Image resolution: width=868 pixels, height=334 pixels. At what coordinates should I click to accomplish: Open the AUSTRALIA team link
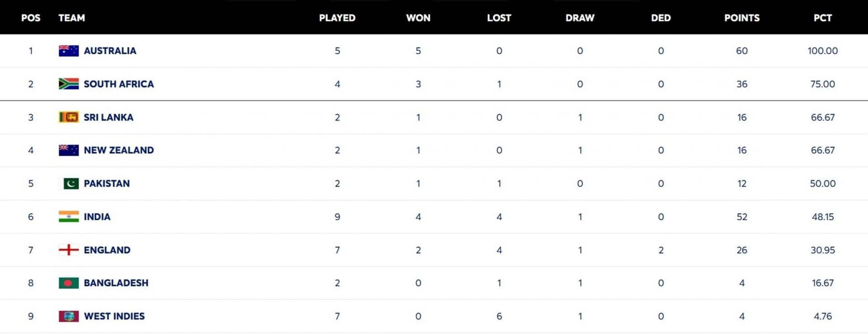pyautogui.click(x=110, y=51)
